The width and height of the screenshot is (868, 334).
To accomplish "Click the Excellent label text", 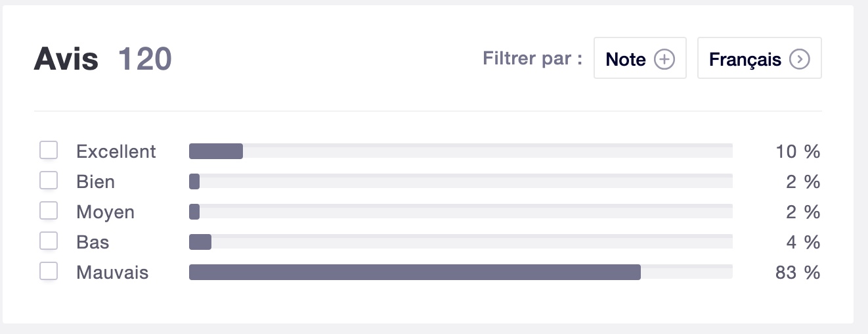I will (116, 152).
